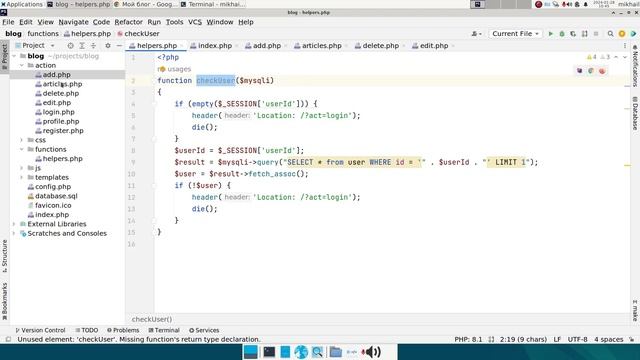Click the JetBrains toolbox arrow icon at far right

point(633,34)
